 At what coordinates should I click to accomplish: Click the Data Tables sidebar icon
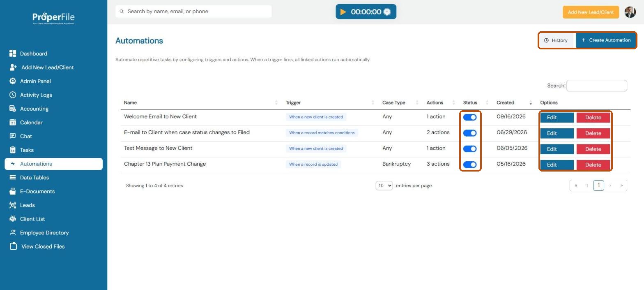[x=13, y=177]
